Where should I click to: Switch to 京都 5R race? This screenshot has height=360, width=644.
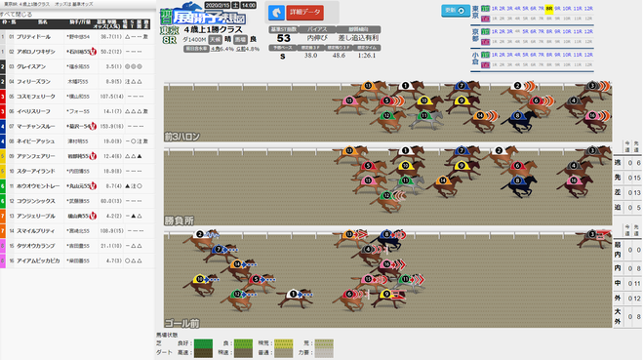point(526,31)
